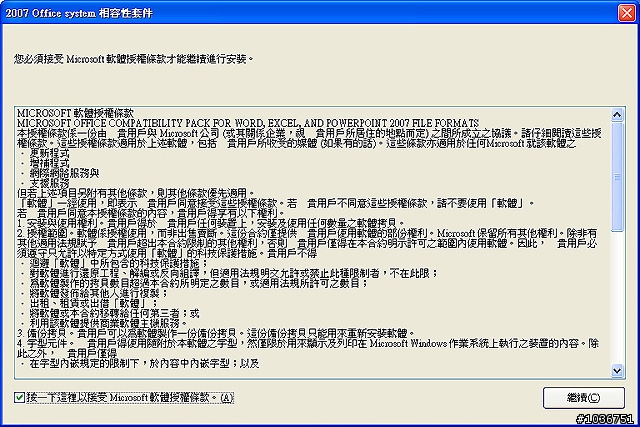
Task: Click the line starting '3. 備份拷貝'
Action: [x=216, y=333]
